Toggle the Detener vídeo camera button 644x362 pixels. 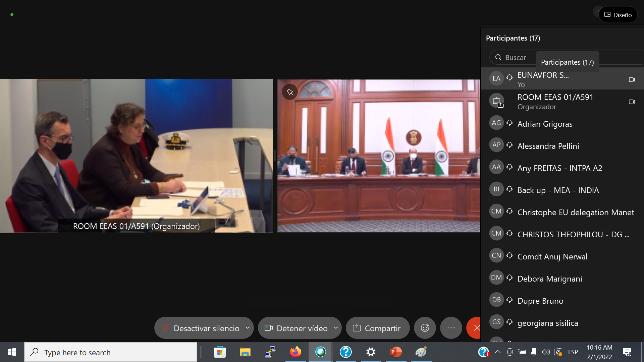296,328
